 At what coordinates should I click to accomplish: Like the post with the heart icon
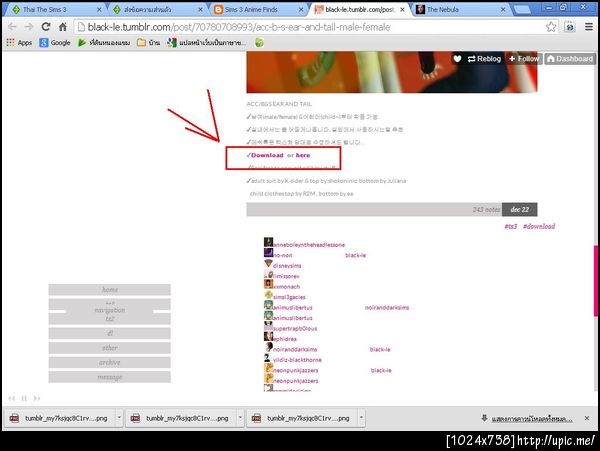tap(457, 59)
